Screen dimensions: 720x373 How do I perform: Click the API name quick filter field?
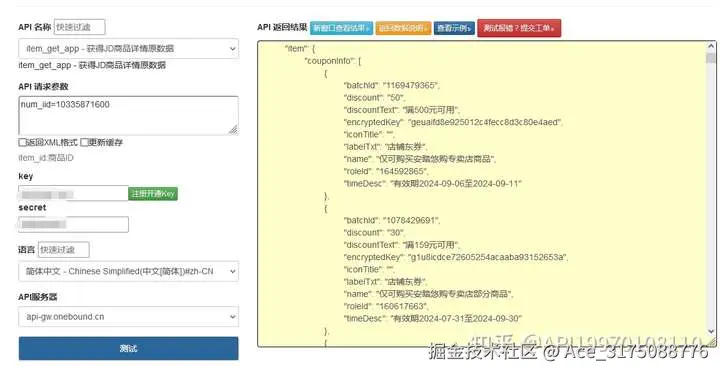[x=79, y=27]
